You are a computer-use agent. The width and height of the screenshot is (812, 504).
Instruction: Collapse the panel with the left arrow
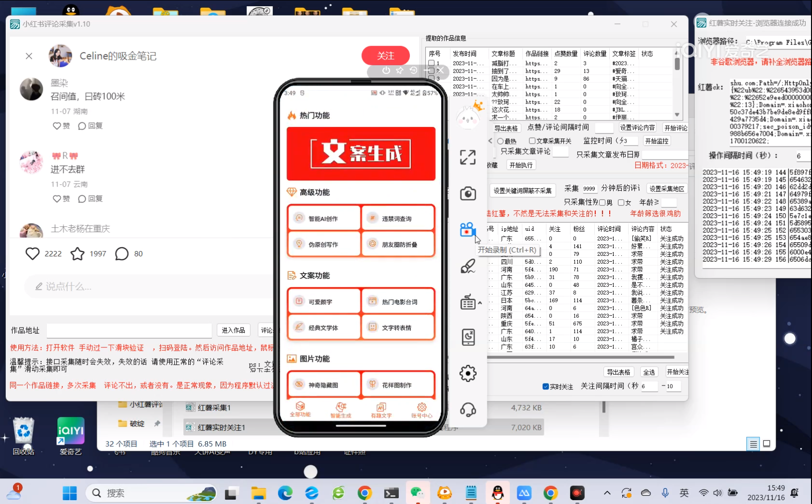click(x=490, y=141)
